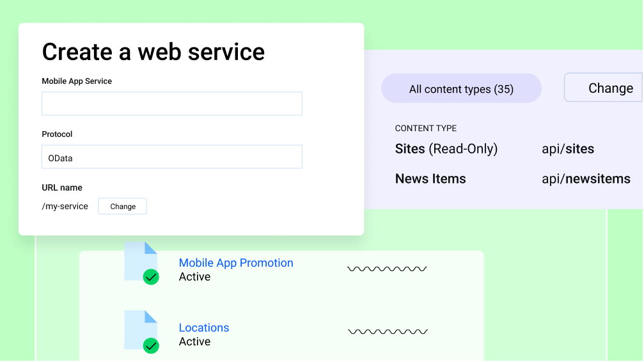Click Change button next to /my-service
Image resolution: width=644 pixels, height=362 pixels.
(x=122, y=207)
